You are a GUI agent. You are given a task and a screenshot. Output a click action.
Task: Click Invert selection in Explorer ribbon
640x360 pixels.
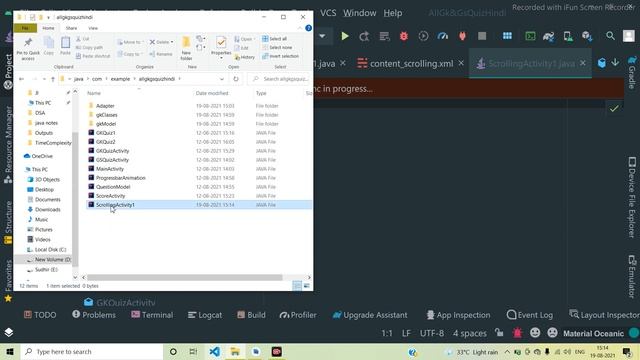click(x=280, y=56)
